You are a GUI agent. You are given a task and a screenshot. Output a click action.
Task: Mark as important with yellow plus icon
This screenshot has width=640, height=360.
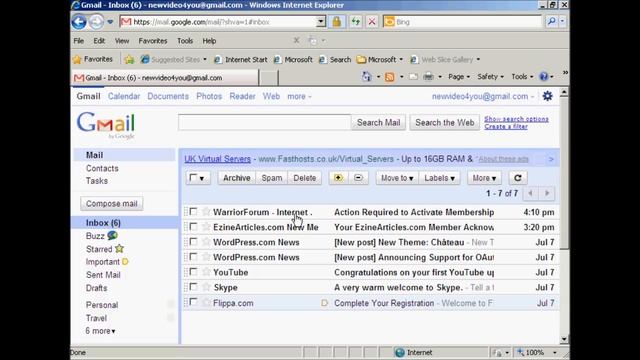(338, 178)
